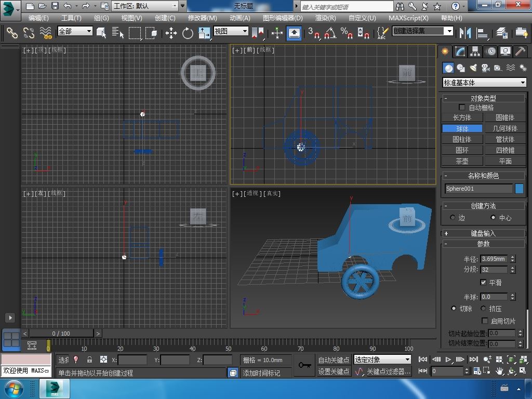532x399 pixels.
Task: Click the 设置关键点 set key button
Action: tap(334, 371)
